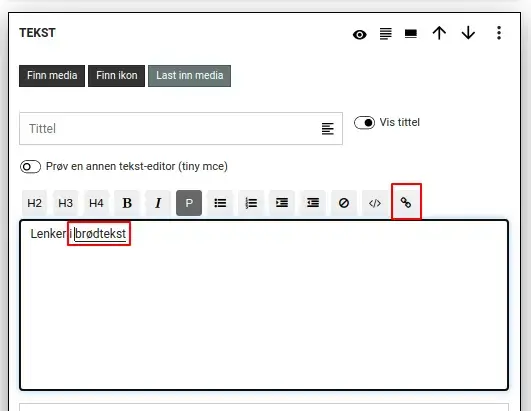Insert a numbered list
Image resolution: width=531 pixels, height=411 pixels.
(x=251, y=203)
